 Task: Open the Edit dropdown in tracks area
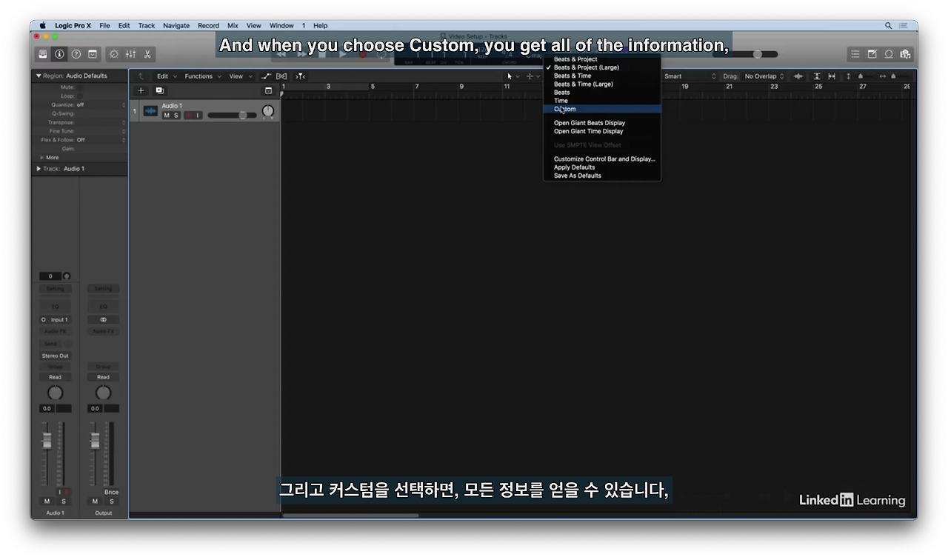pos(167,76)
